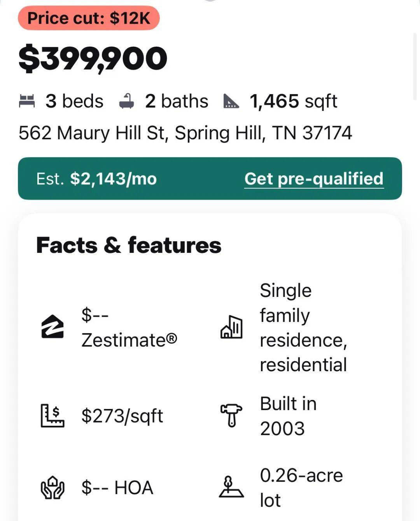Select the 562 Maury Hill St address
Viewport: 420px width, 521px height.
point(185,133)
